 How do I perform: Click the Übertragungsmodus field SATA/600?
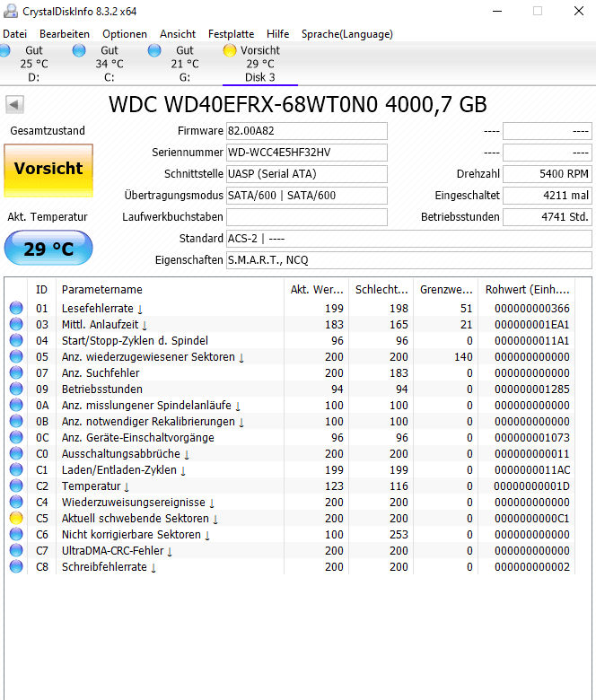coord(307,195)
